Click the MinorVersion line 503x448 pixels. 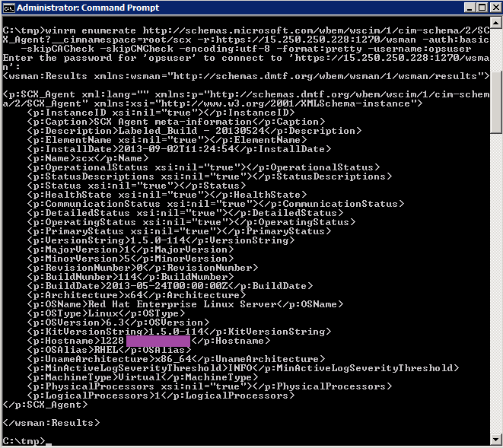(x=130, y=259)
